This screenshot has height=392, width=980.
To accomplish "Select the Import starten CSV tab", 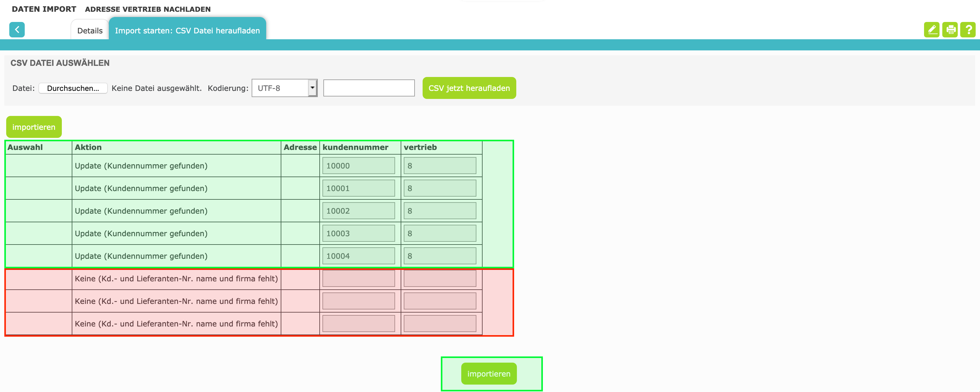I will (187, 30).
